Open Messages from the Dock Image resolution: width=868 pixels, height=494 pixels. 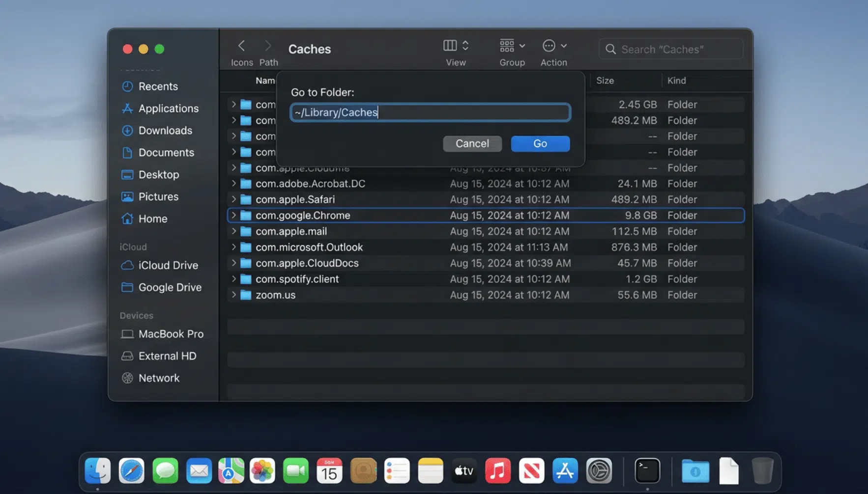click(165, 471)
